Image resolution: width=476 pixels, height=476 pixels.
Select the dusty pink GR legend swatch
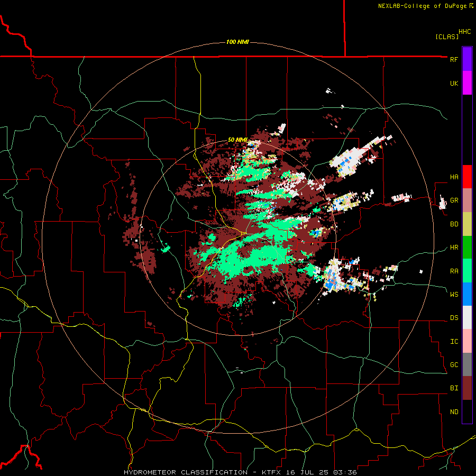click(467, 200)
